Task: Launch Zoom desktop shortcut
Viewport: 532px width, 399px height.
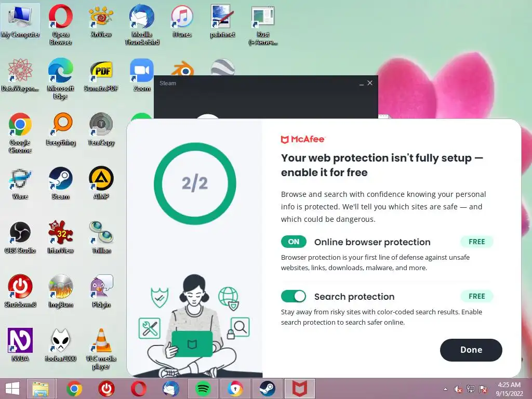Action: [142, 75]
